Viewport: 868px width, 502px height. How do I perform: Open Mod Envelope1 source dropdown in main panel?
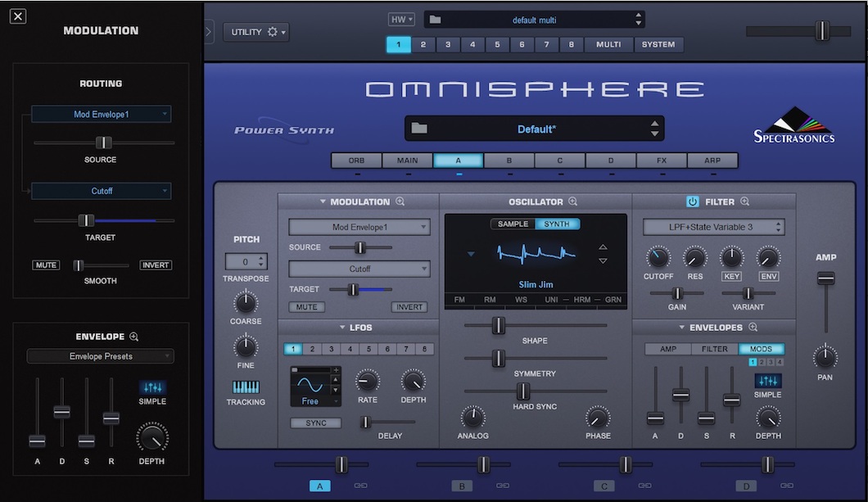[x=359, y=227]
